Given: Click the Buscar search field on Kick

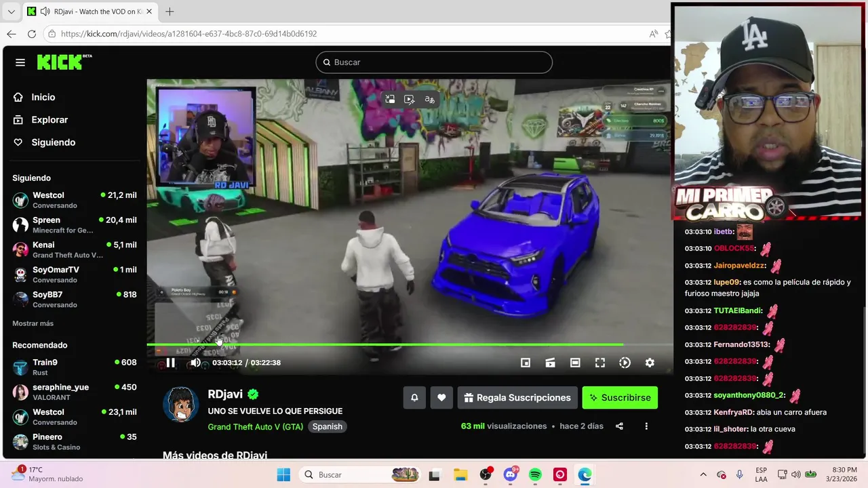Looking at the screenshot, I should [434, 62].
